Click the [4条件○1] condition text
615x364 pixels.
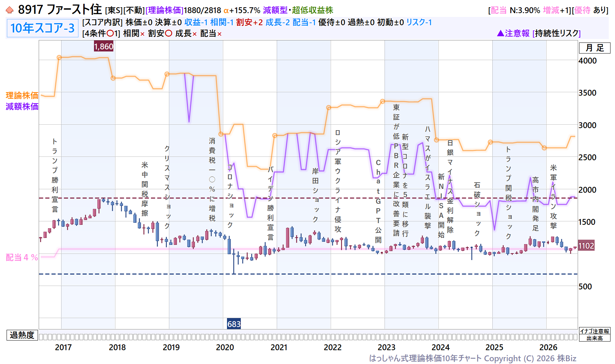coord(101,33)
